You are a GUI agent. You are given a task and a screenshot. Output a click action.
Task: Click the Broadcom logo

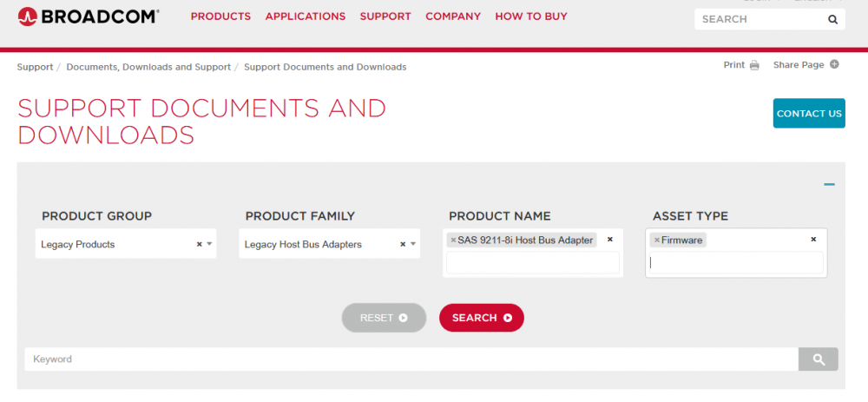tap(89, 16)
